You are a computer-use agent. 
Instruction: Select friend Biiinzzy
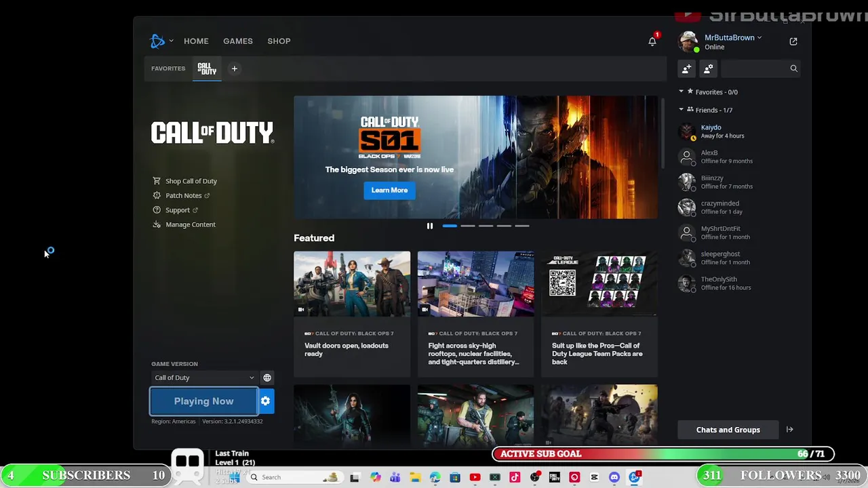739,182
